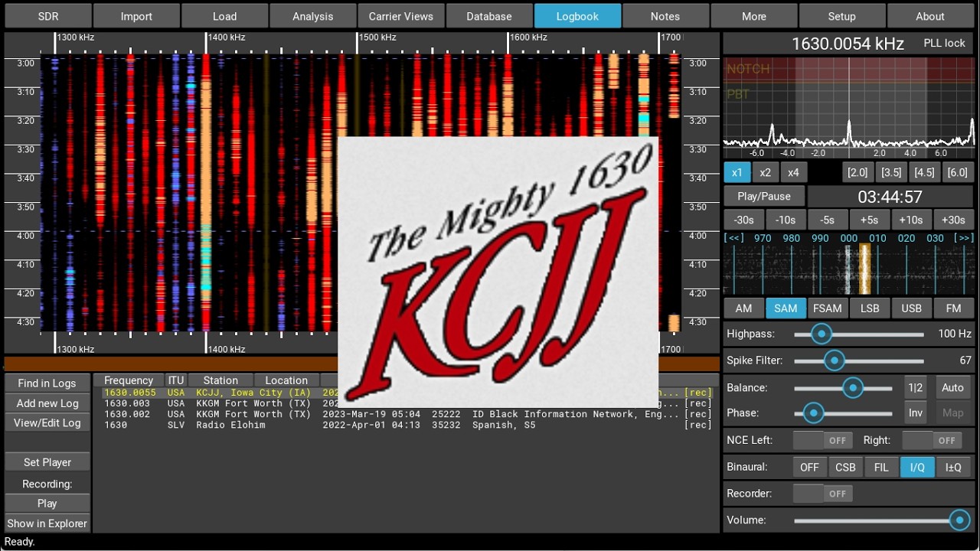Click Show in Explorer button

pos(47,523)
